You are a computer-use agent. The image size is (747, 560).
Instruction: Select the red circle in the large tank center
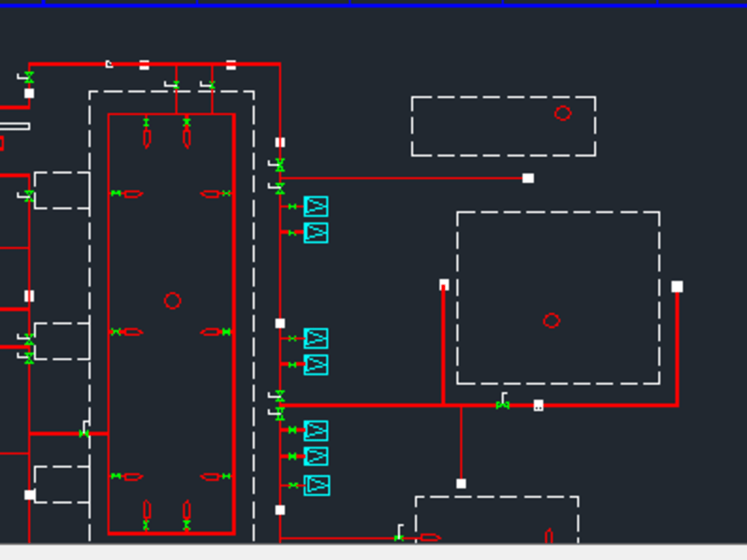click(173, 301)
